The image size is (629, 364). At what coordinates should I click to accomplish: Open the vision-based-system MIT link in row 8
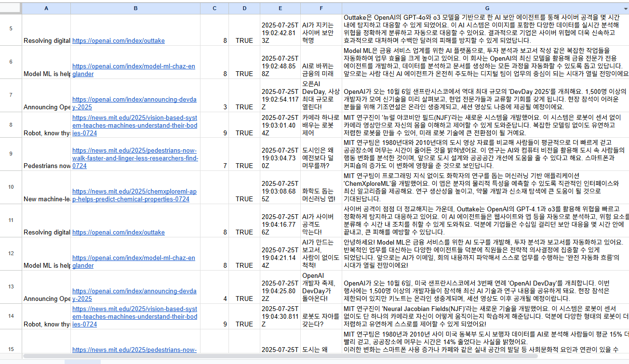(x=135, y=125)
